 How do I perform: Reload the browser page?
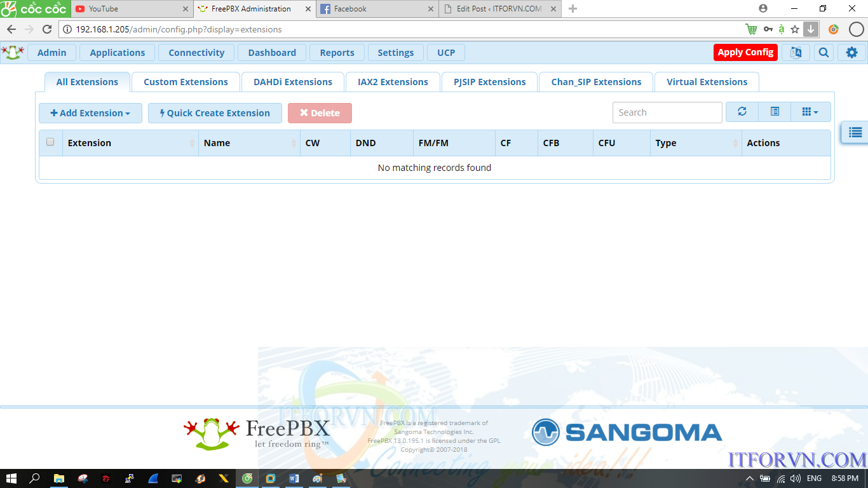[47, 29]
